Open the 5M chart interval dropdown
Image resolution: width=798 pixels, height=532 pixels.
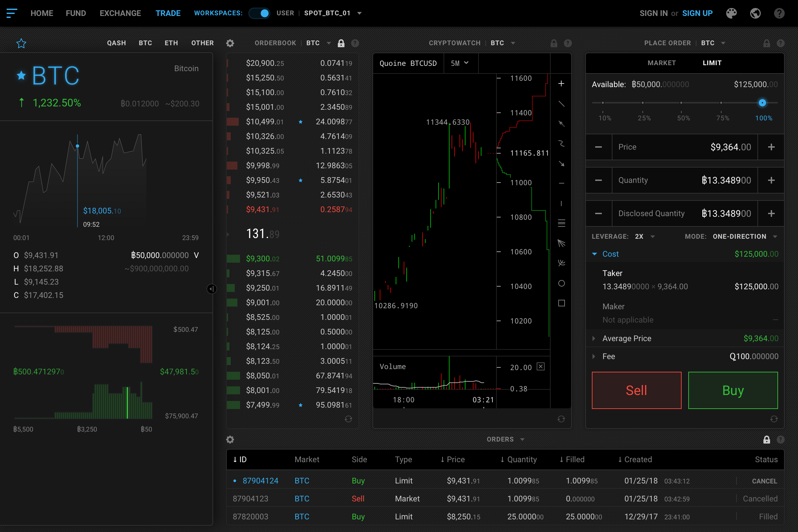tap(460, 63)
